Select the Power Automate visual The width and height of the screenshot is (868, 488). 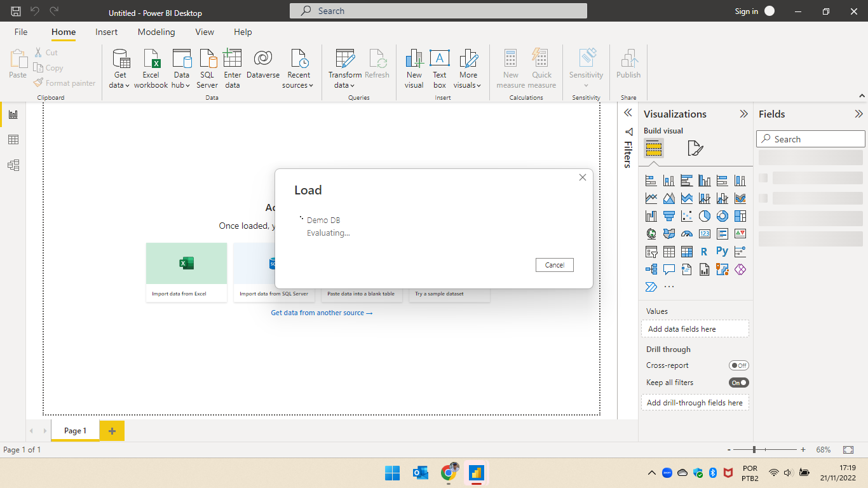651,287
